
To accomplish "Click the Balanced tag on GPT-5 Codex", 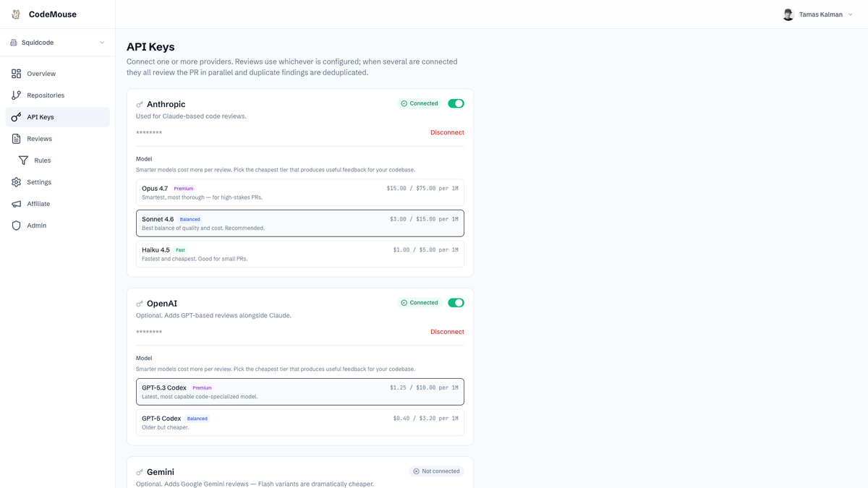I will [197, 419].
